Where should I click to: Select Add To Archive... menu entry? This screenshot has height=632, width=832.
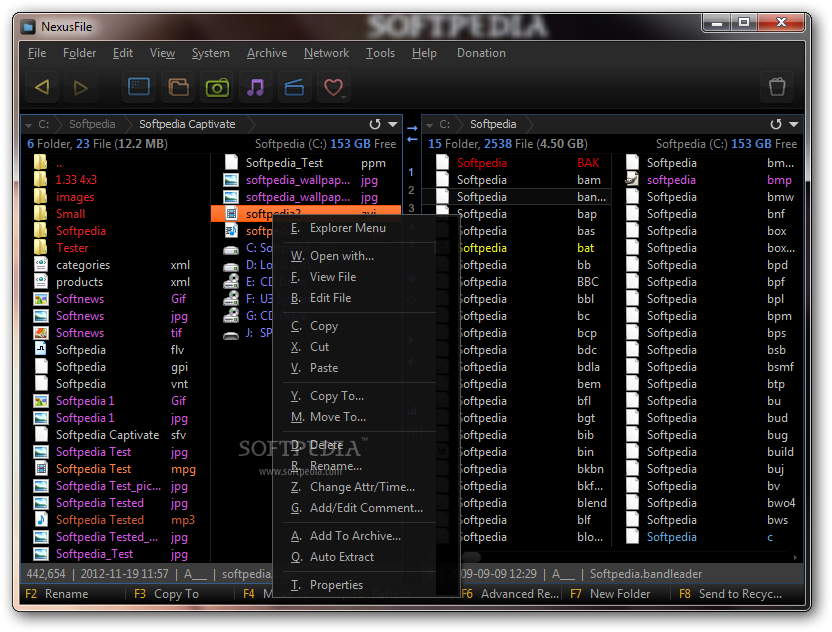(x=354, y=536)
